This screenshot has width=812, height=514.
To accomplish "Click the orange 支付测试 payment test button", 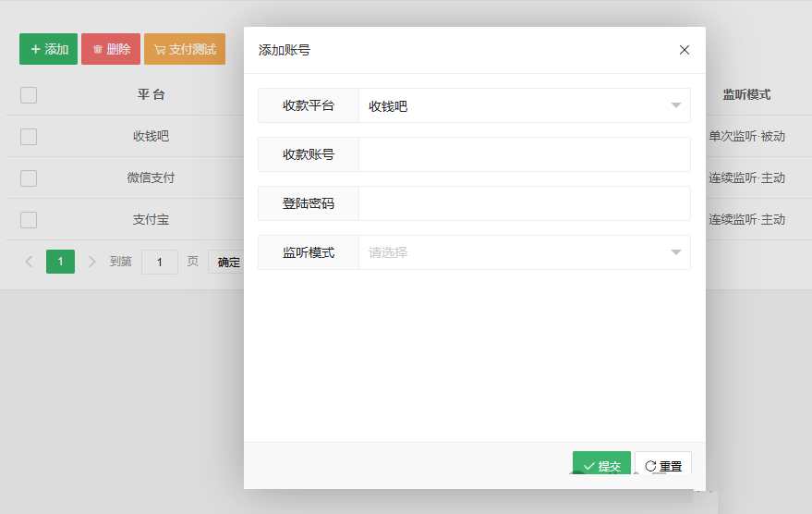I will (185, 49).
